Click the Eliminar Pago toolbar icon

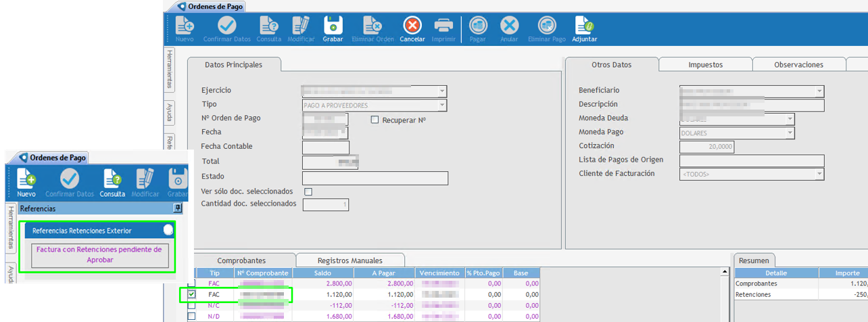click(x=547, y=26)
